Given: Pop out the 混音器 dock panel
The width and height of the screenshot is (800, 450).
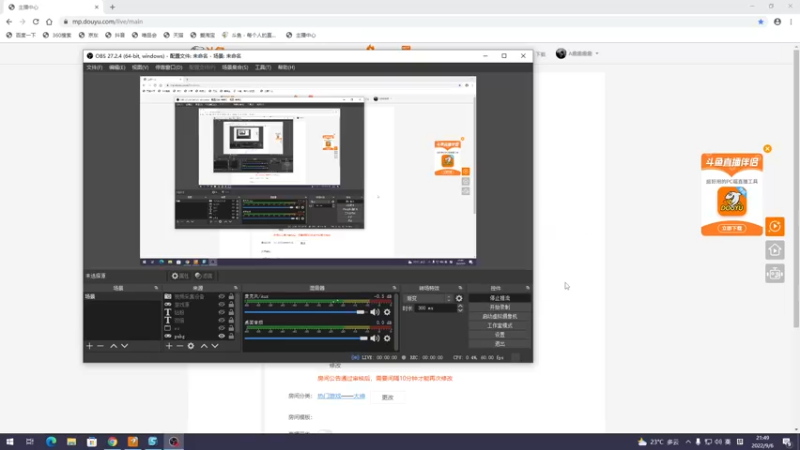Looking at the screenshot, I should tap(394, 288).
